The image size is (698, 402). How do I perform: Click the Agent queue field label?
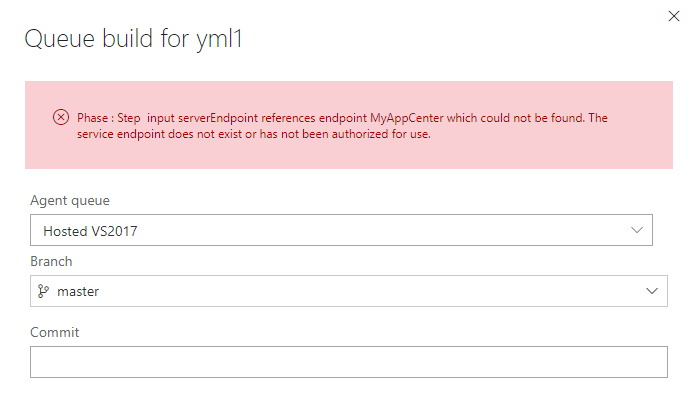(x=70, y=201)
